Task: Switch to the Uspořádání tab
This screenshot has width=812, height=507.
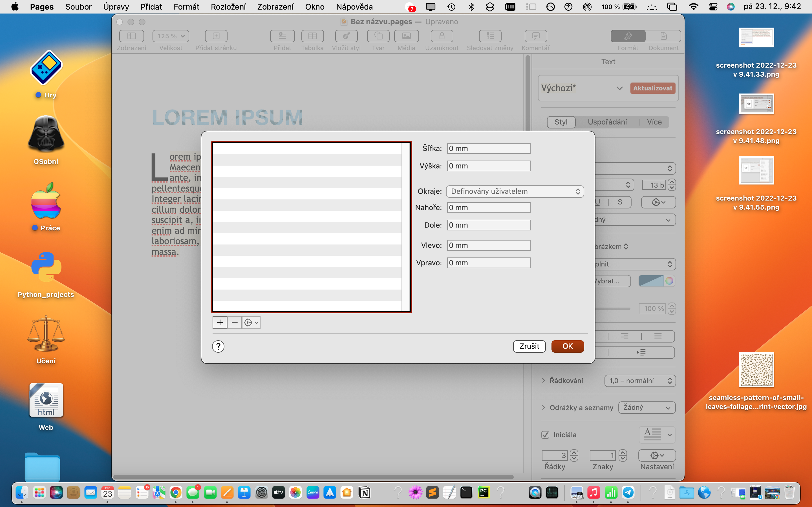Action: (607, 122)
